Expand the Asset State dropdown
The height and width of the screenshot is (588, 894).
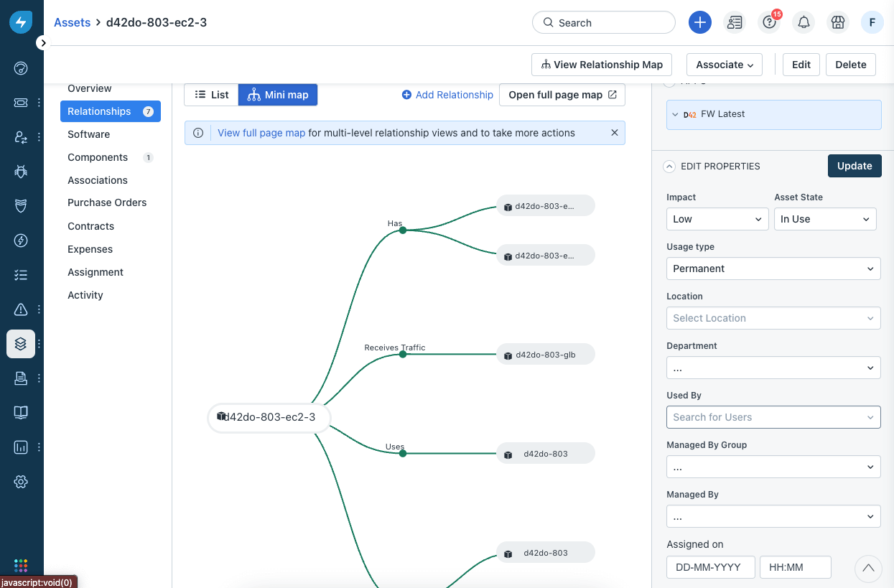[x=824, y=219]
